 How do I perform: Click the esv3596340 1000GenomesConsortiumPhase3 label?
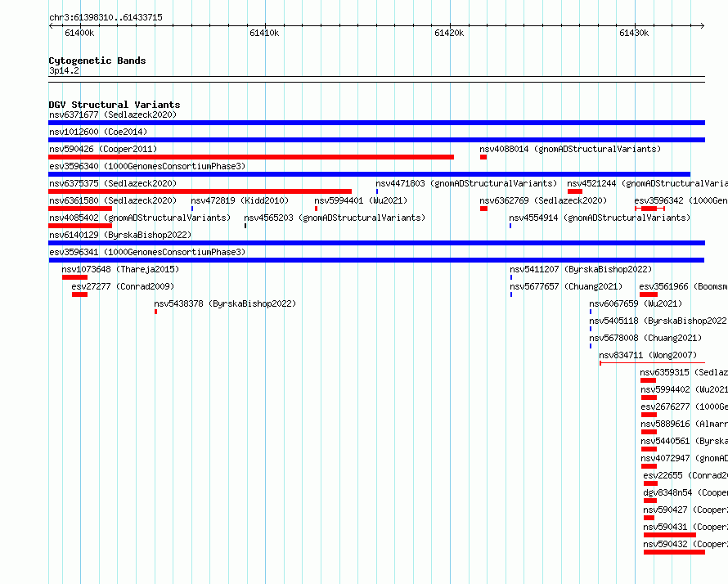[x=147, y=166]
